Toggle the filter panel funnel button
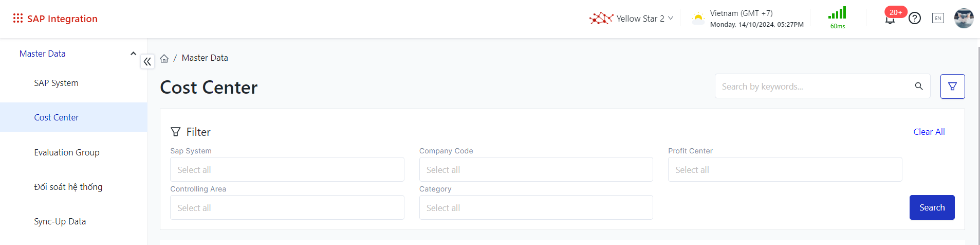980x245 pixels. pos(952,86)
